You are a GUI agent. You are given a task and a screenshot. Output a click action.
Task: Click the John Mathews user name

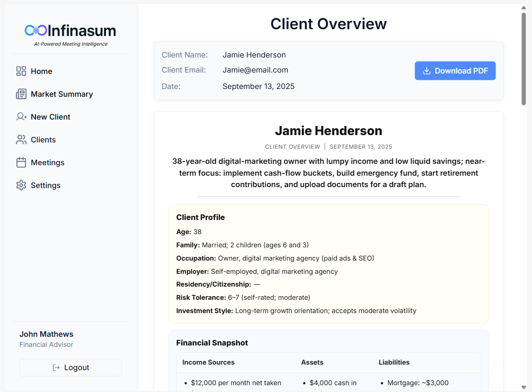pos(46,335)
